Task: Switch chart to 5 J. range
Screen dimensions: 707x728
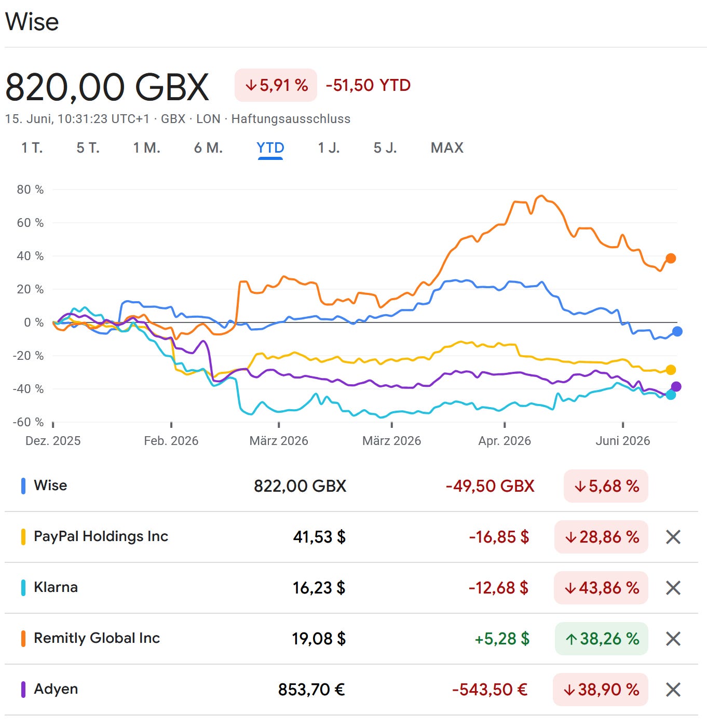Action: click(x=385, y=148)
